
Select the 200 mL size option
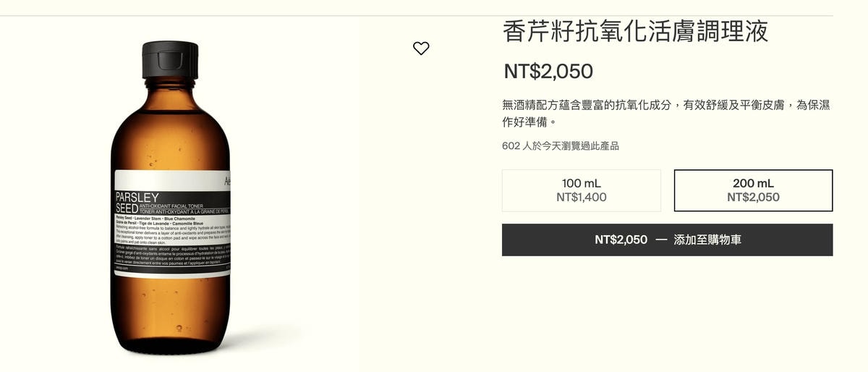click(753, 190)
